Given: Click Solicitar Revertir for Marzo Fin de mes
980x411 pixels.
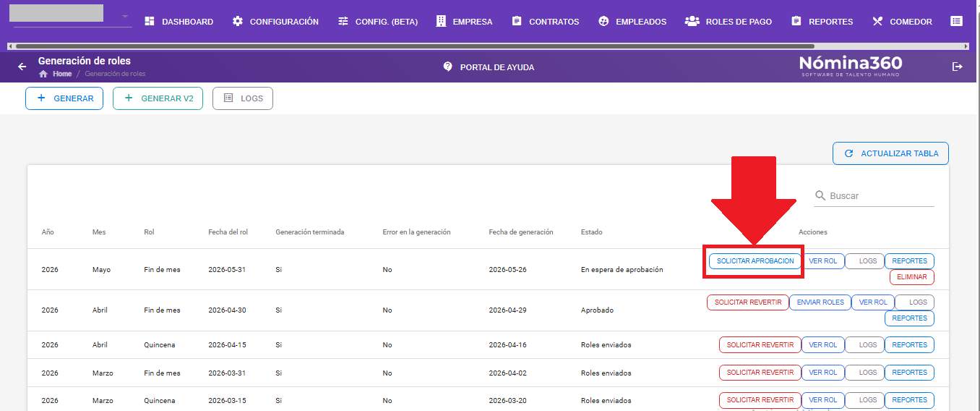Looking at the screenshot, I should [760, 373].
